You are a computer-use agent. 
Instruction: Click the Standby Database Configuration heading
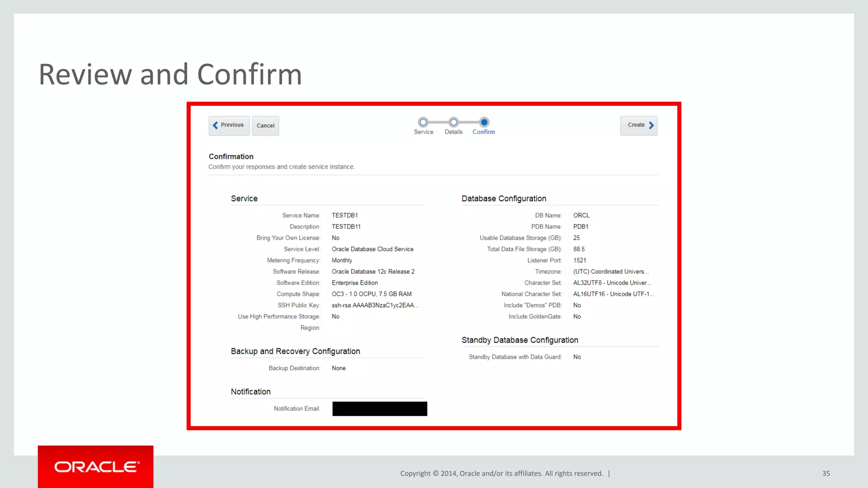pyautogui.click(x=520, y=340)
